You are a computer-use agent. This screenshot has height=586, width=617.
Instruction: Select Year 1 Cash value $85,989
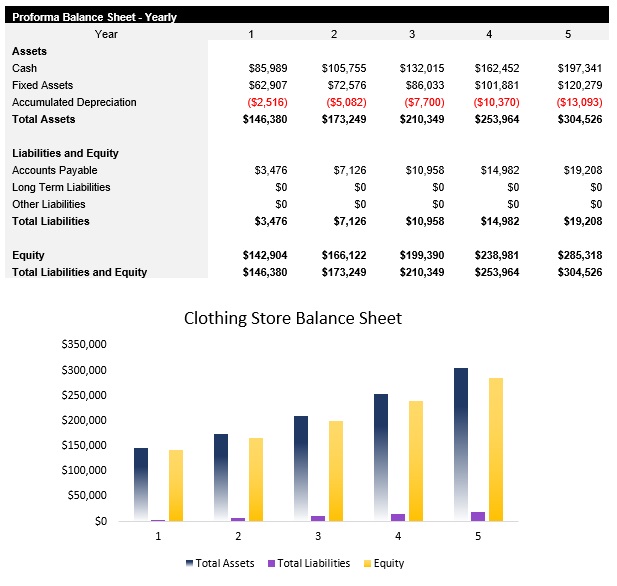[268, 68]
